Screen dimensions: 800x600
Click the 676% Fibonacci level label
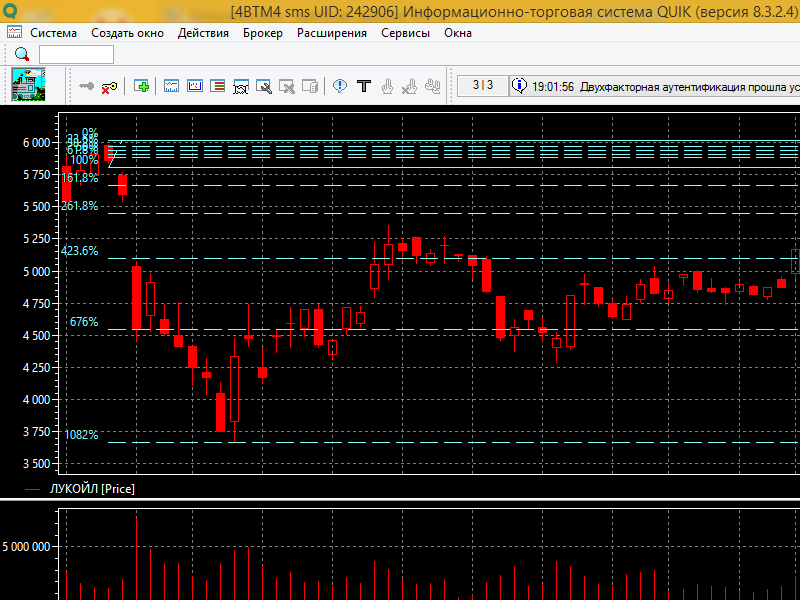[84, 322]
